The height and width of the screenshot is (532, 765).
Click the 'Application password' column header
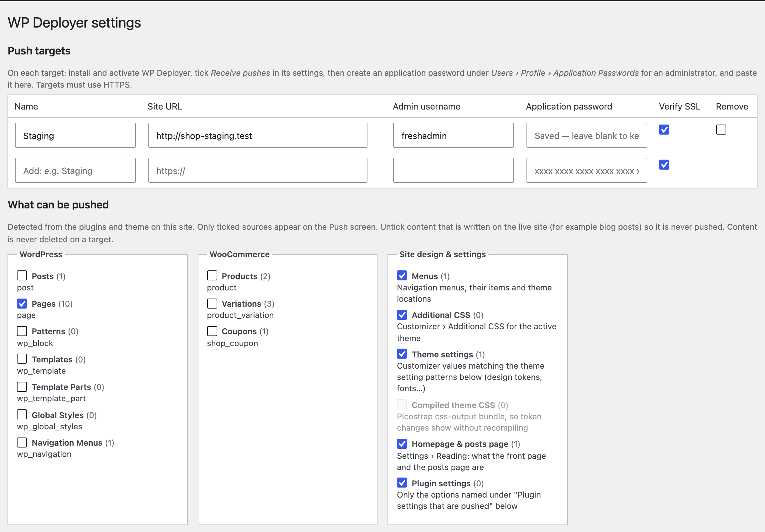tap(569, 107)
